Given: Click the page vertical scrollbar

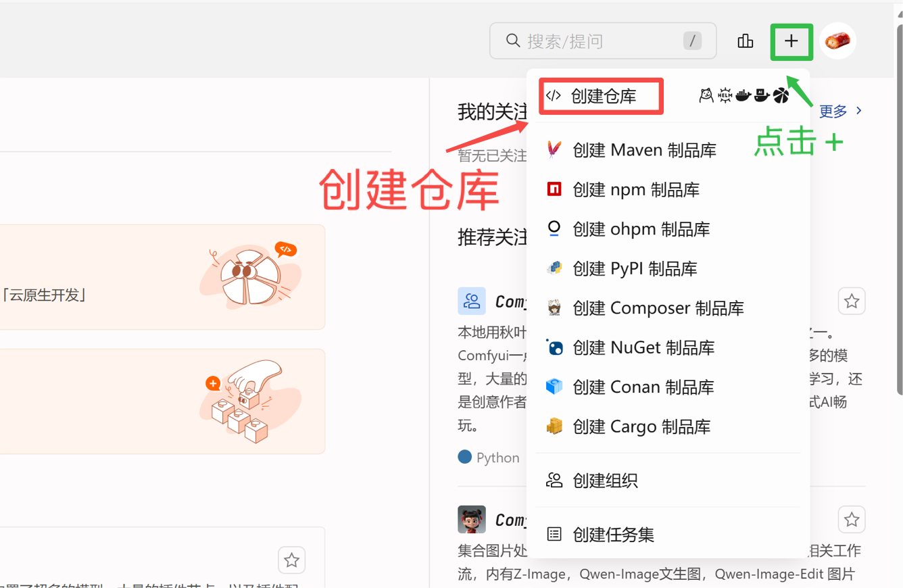Looking at the screenshot, I should (x=899, y=203).
